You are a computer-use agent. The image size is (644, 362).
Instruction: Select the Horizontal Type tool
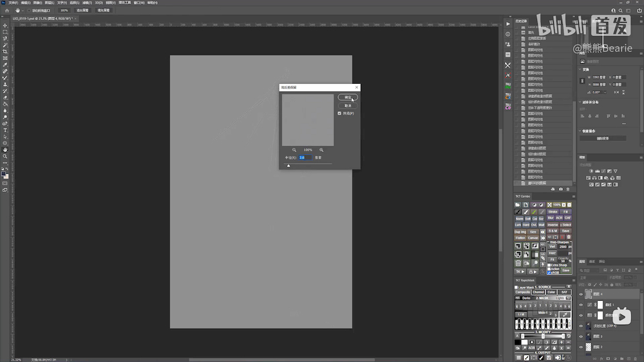5,130
